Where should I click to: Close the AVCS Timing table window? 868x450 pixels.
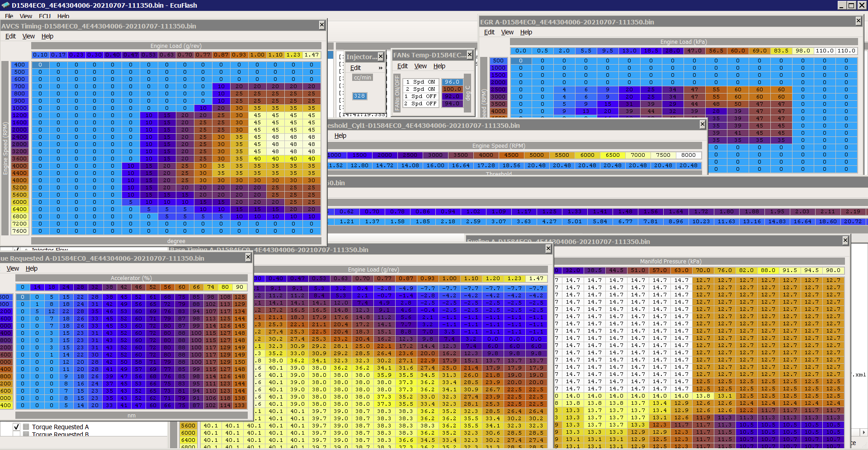pyautogui.click(x=321, y=25)
